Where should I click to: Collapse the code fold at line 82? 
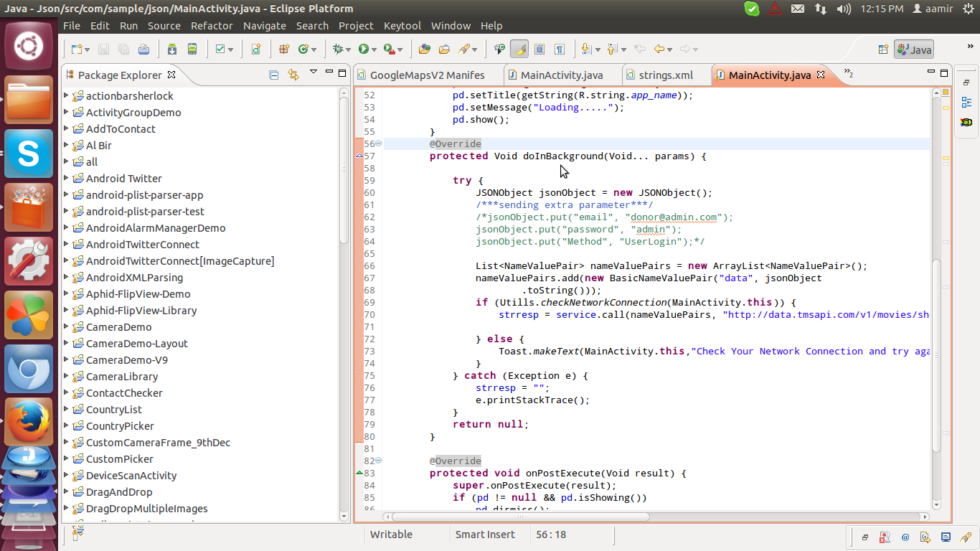(379, 461)
